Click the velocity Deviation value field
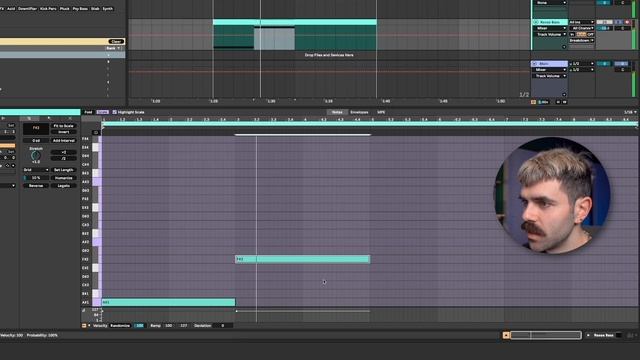The image size is (640, 360). pyautogui.click(x=223, y=326)
